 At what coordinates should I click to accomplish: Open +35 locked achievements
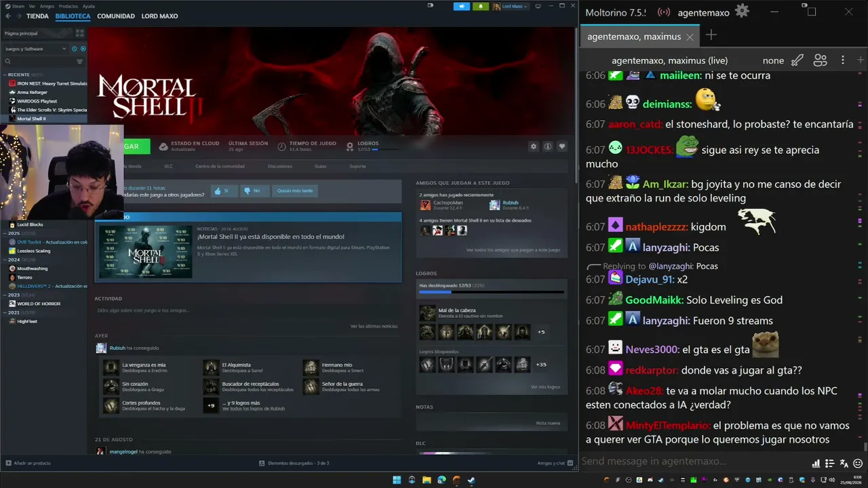tap(541, 365)
